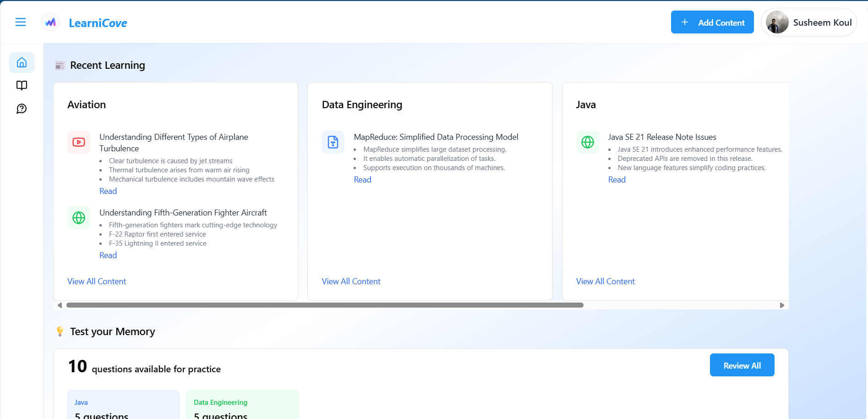Screen dimensions: 868x419
Task: Click 'Deprecated APIs are removed in this release.'
Action: pos(685,159)
